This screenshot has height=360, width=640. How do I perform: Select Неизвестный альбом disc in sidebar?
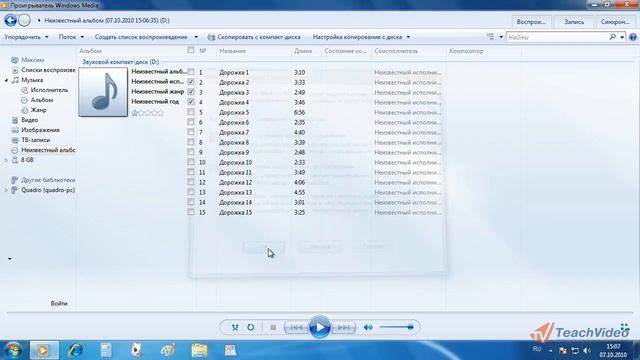tap(48, 150)
